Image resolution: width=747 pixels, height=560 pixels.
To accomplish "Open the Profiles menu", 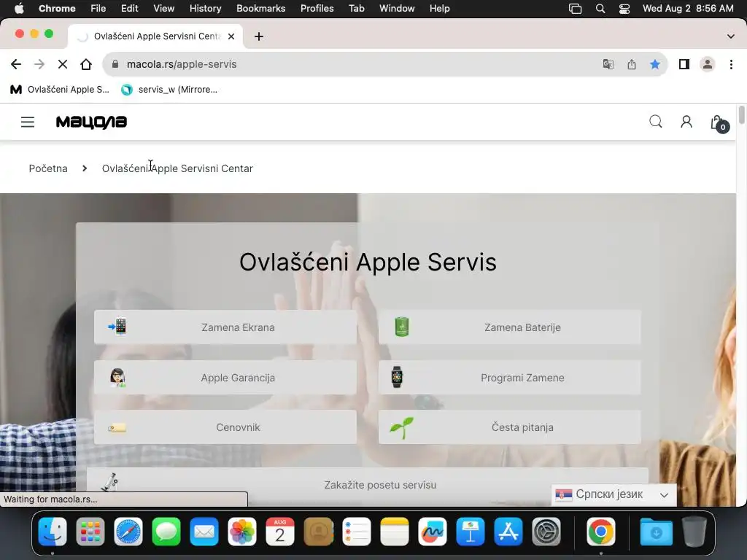I will coord(317,9).
